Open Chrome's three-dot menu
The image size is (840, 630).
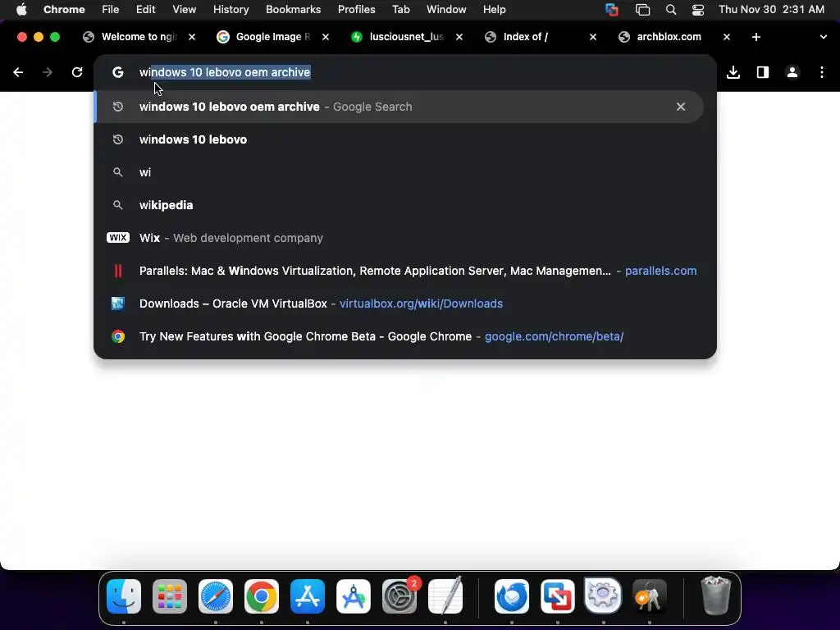point(822,72)
